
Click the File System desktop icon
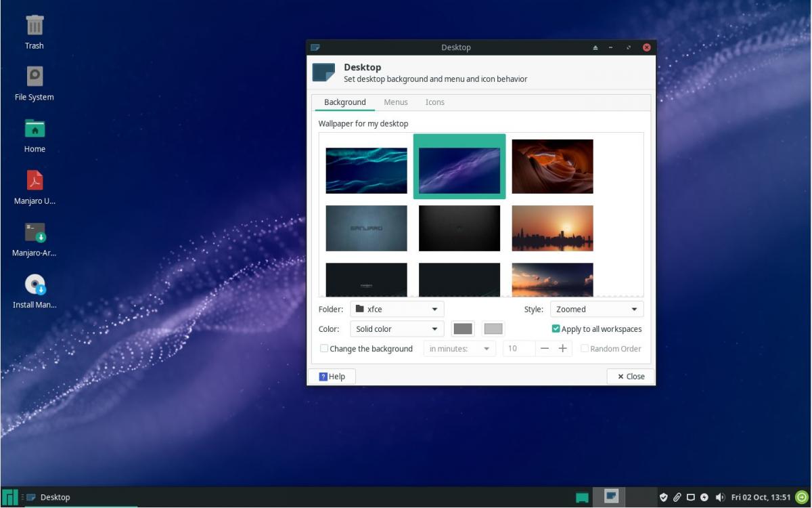[35, 77]
